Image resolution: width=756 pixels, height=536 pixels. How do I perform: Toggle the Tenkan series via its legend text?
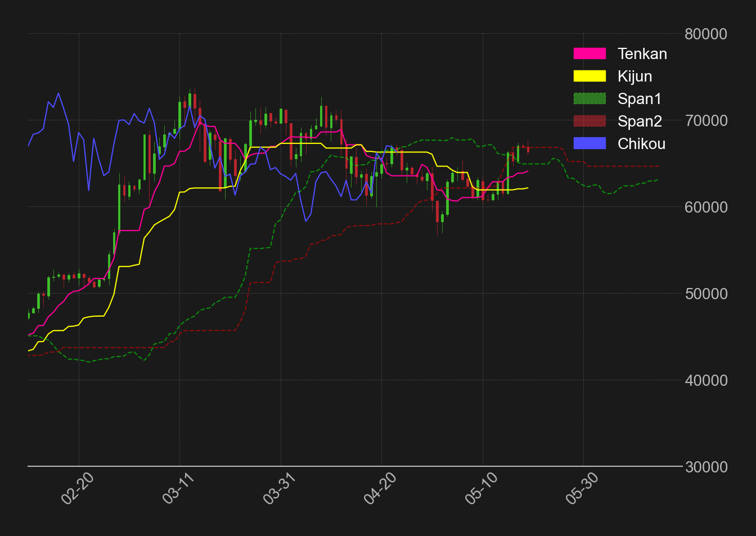click(x=642, y=54)
